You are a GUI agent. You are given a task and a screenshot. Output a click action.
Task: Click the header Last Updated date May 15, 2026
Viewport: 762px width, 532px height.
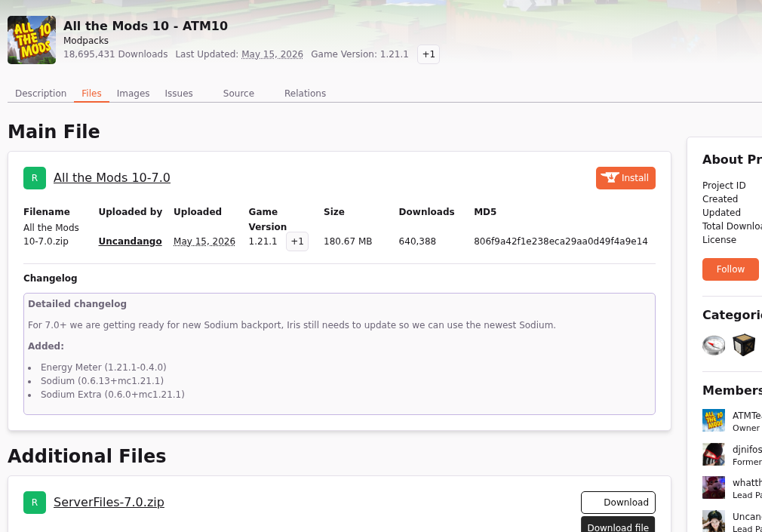coord(272,54)
